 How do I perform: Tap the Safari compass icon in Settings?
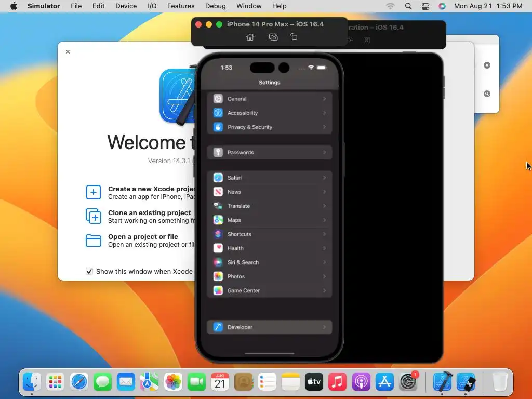point(218,178)
